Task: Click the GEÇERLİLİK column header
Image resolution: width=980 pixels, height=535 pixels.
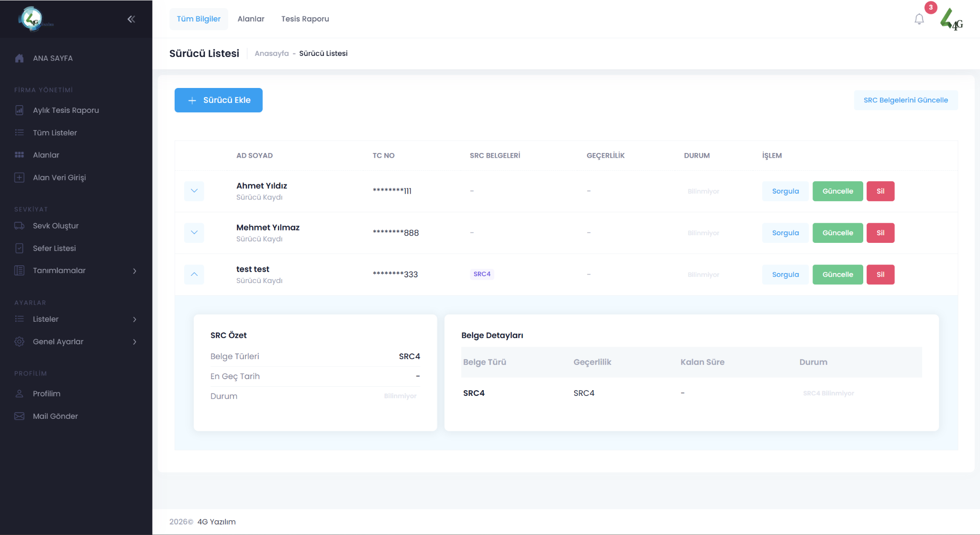Action: click(x=605, y=155)
